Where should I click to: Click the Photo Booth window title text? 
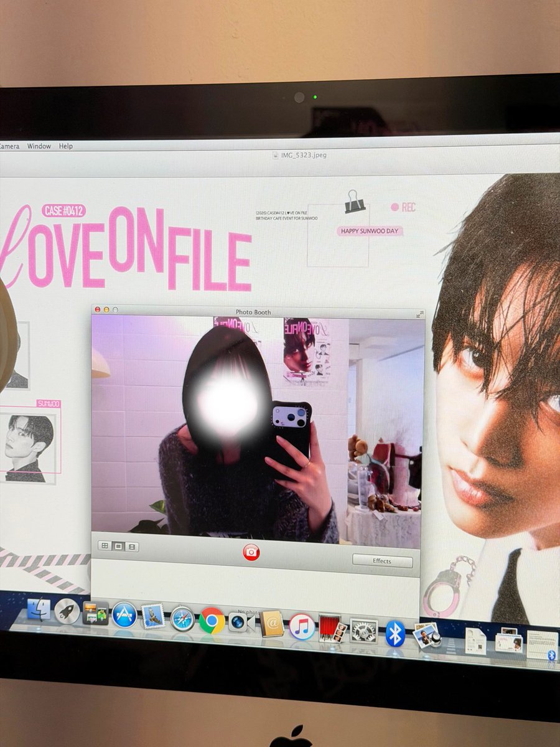pos(253,312)
